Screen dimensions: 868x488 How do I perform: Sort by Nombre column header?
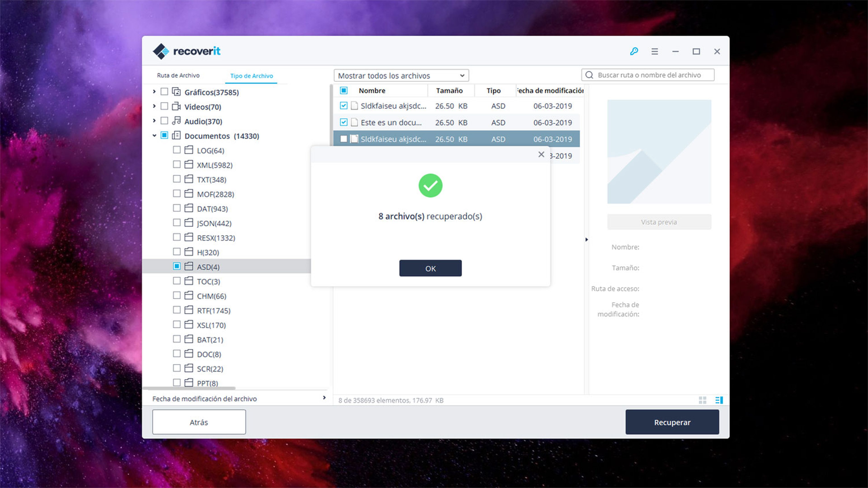pos(372,91)
